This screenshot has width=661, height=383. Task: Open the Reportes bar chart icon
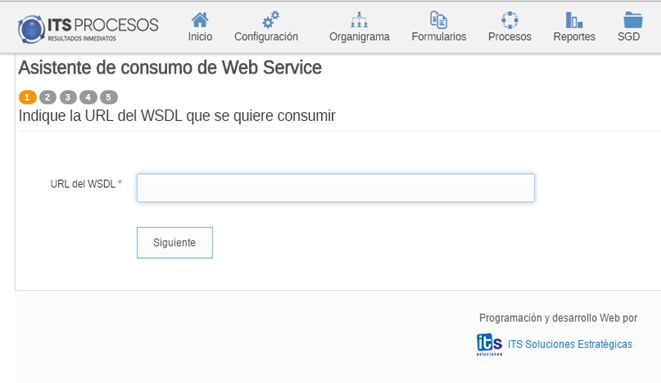tap(574, 20)
